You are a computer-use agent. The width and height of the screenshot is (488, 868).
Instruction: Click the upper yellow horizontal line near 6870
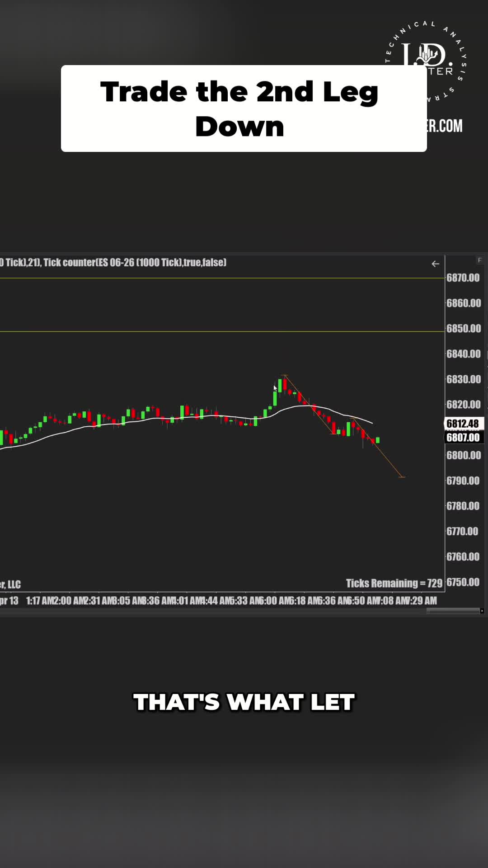pyautogui.click(x=222, y=278)
